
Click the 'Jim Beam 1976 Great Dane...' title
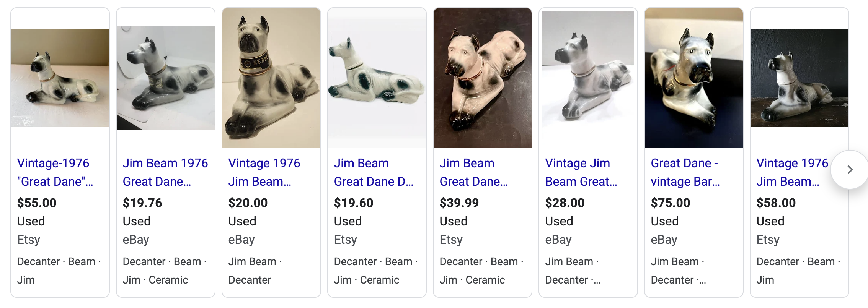click(x=165, y=172)
